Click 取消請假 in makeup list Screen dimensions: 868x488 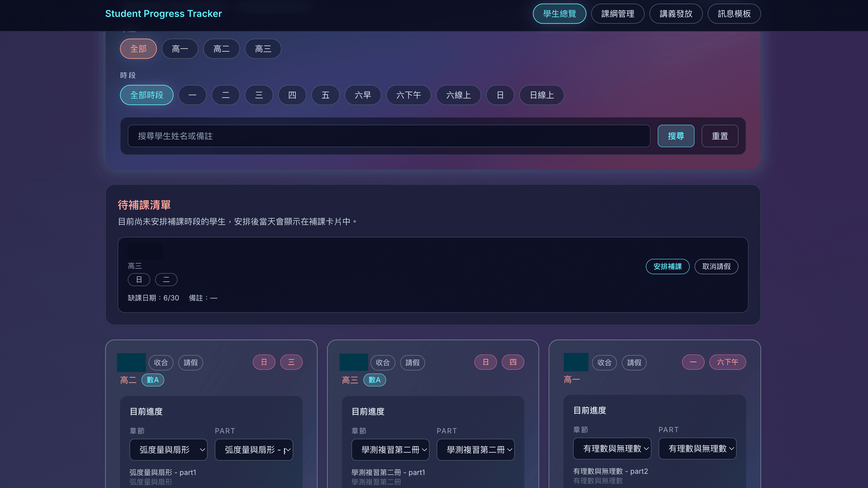(x=717, y=266)
